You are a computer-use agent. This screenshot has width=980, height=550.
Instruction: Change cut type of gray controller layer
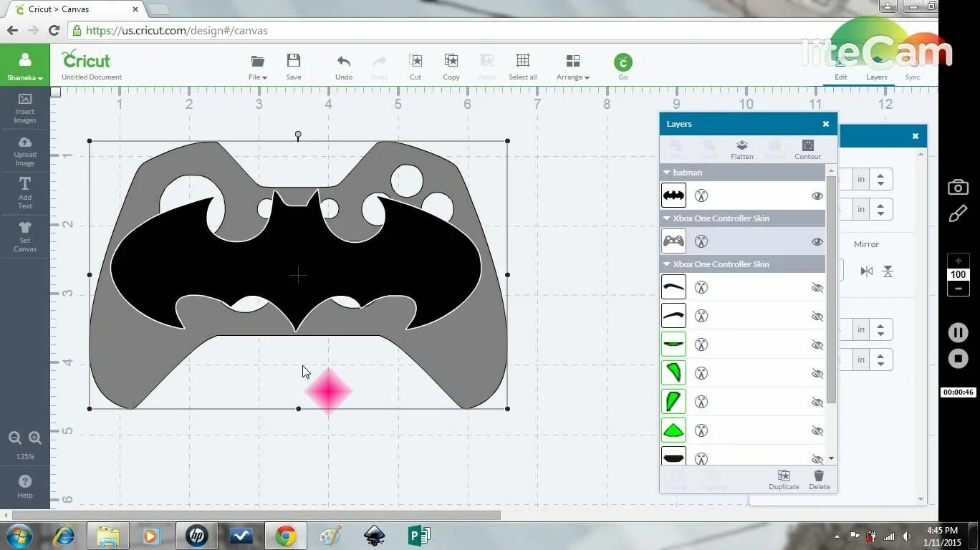(x=701, y=241)
